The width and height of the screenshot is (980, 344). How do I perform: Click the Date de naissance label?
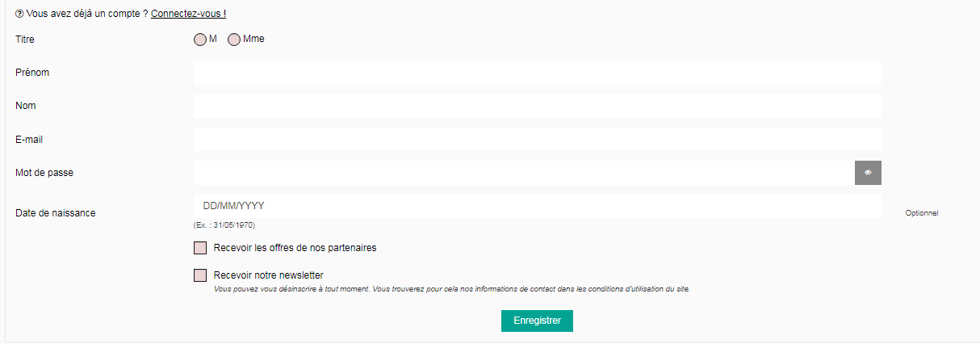click(56, 213)
